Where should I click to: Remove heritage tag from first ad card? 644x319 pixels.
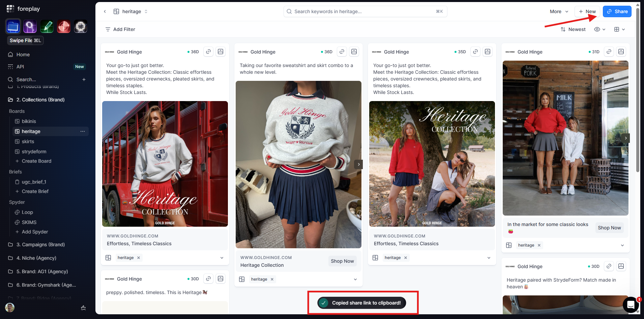pyautogui.click(x=139, y=258)
